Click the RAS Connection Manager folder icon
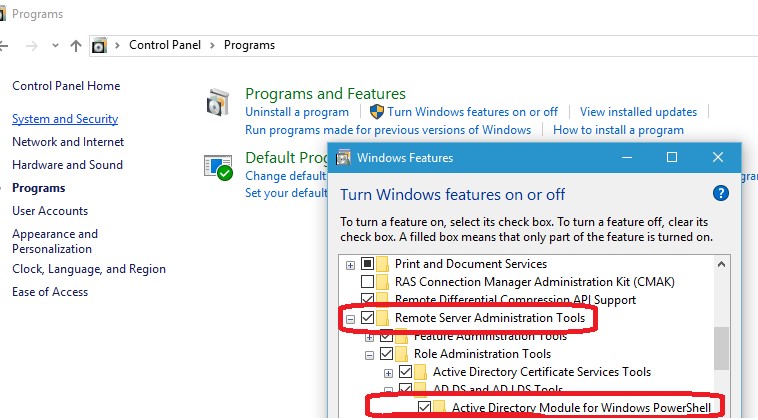Screen dimensions: 758x420 point(382,282)
